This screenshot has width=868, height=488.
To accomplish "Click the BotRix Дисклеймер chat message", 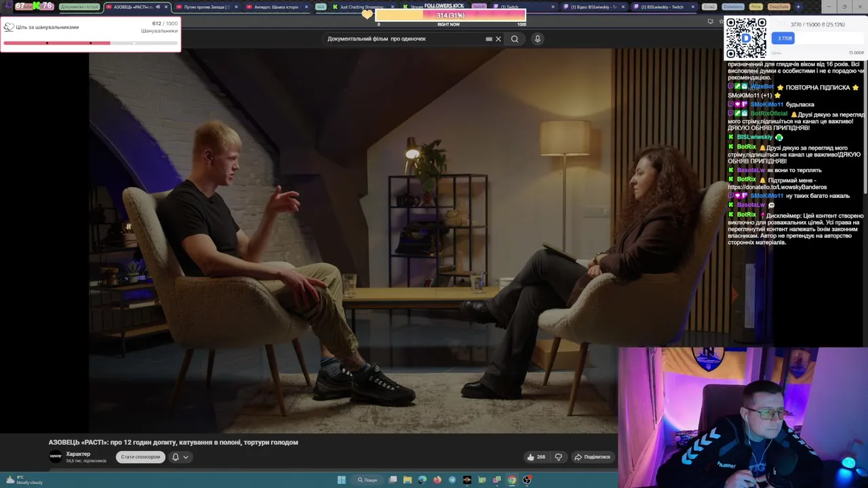I will [795, 228].
